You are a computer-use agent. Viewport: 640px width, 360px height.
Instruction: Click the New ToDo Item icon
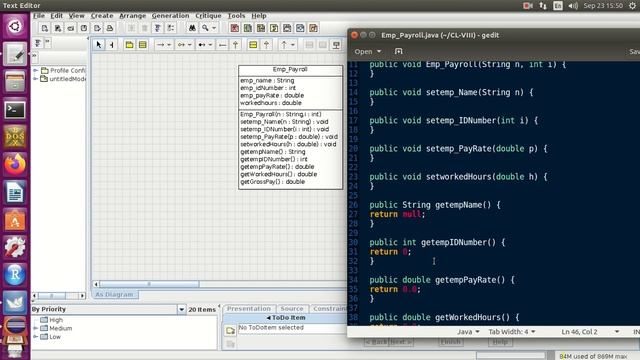click(x=230, y=331)
